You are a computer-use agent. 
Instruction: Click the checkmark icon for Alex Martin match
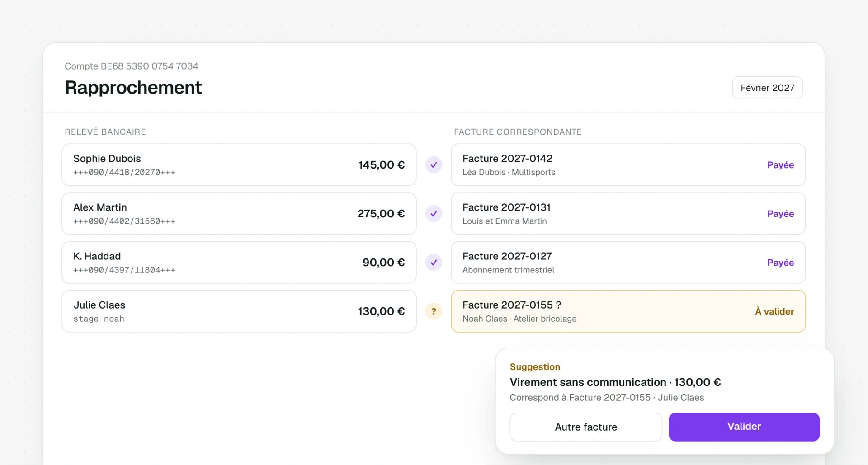tap(434, 214)
